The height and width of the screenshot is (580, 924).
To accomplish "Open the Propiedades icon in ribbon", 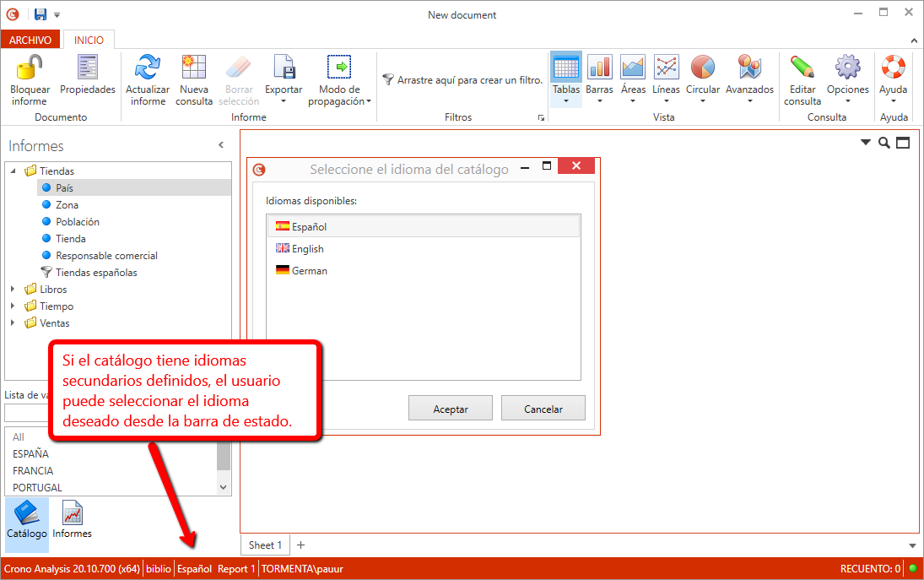I will coord(88,68).
